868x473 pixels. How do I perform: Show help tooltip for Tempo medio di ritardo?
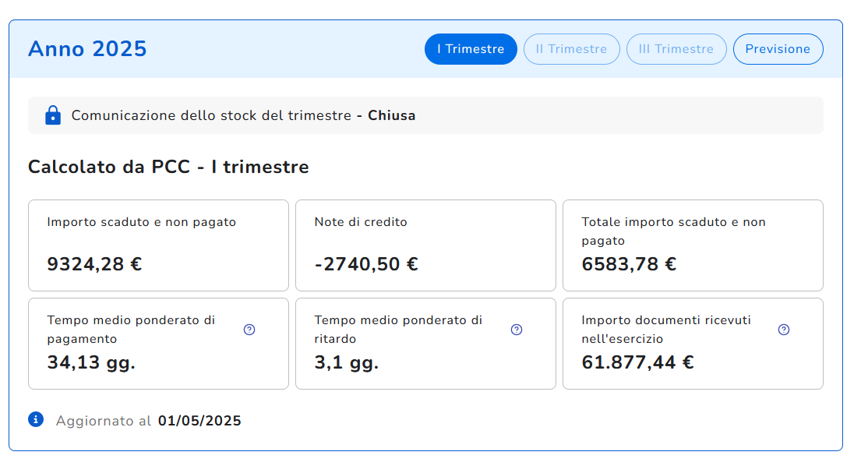pos(517,330)
